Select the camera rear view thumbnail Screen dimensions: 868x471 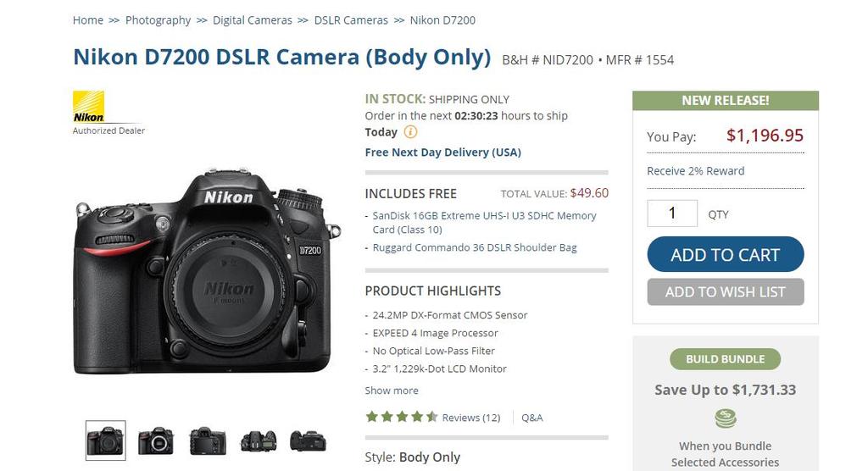click(207, 441)
